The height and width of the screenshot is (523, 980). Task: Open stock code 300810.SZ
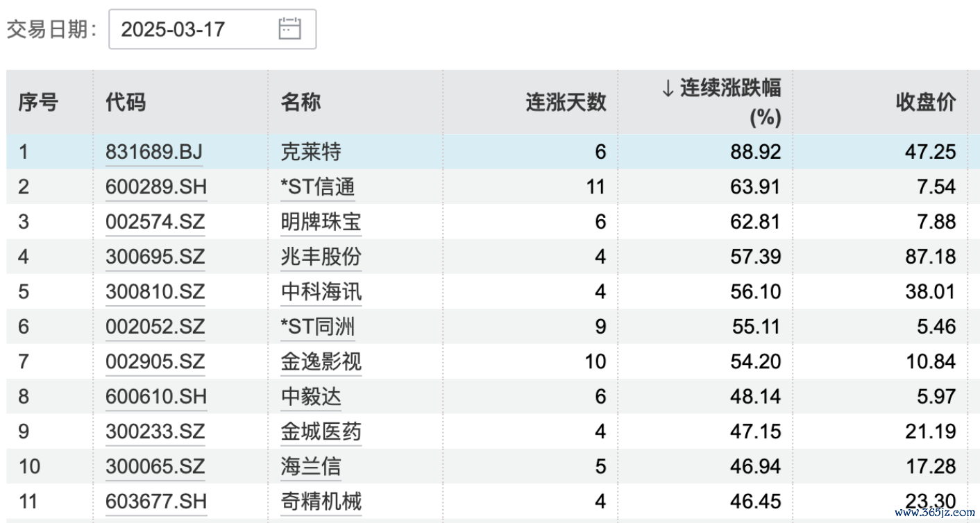tap(155, 291)
